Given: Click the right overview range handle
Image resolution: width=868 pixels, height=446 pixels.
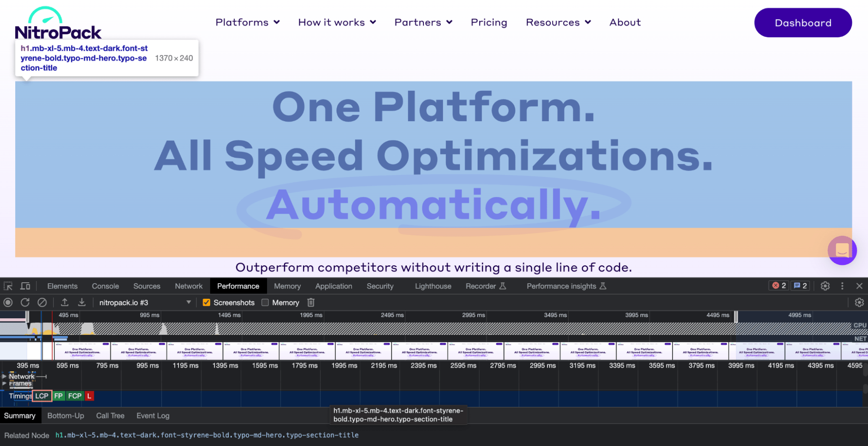Looking at the screenshot, I should (x=736, y=317).
